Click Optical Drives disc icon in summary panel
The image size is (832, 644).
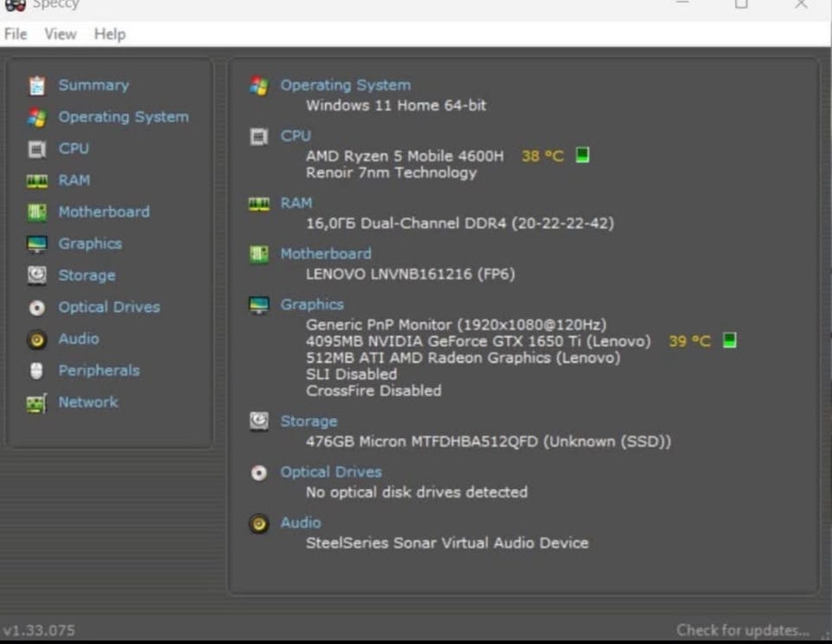pos(259,472)
